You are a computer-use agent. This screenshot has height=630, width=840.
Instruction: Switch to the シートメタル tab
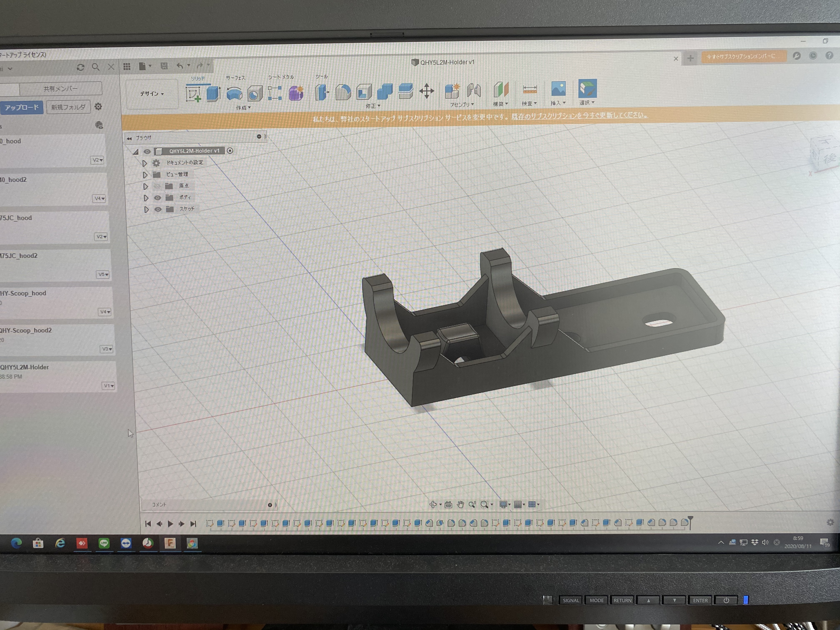click(x=281, y=77)
